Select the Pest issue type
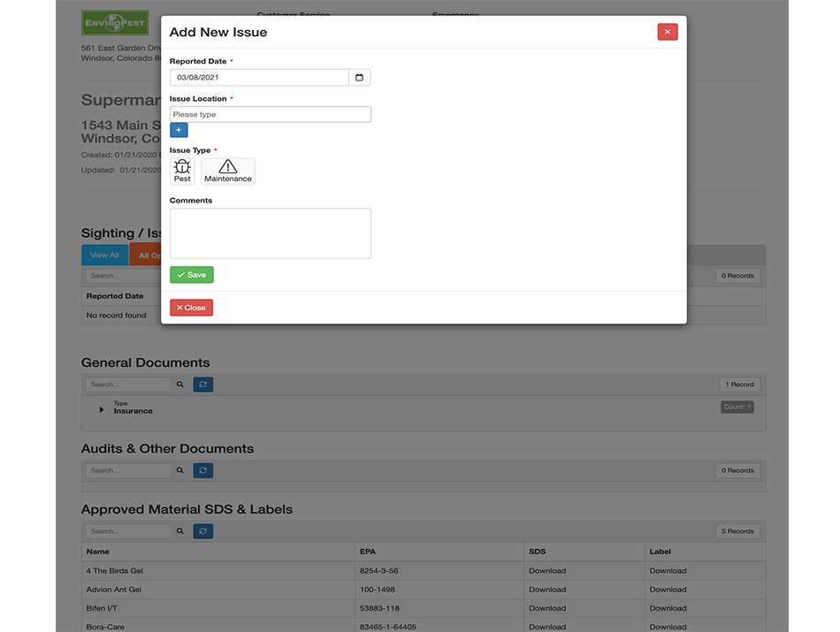 182,171
